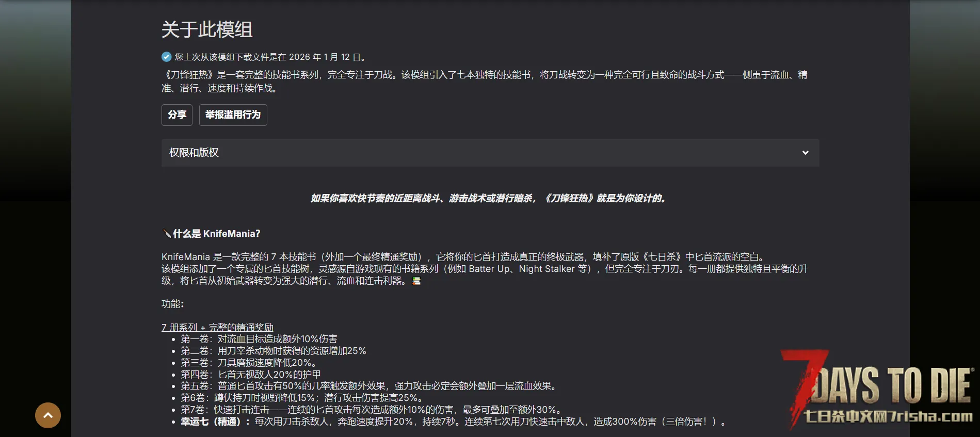Open the 权限和版权 collapsible section
Screen dimensions: 980x437
194,153
